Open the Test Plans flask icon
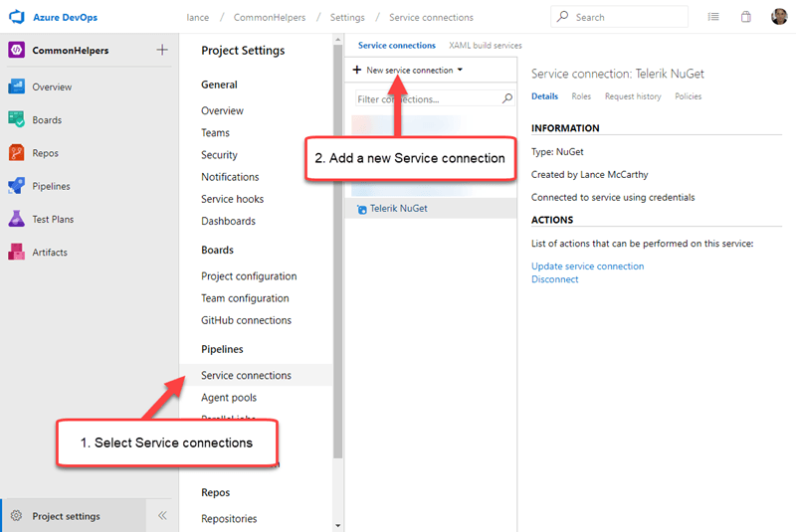The image size is (796, 532). (x=16, y=219)
